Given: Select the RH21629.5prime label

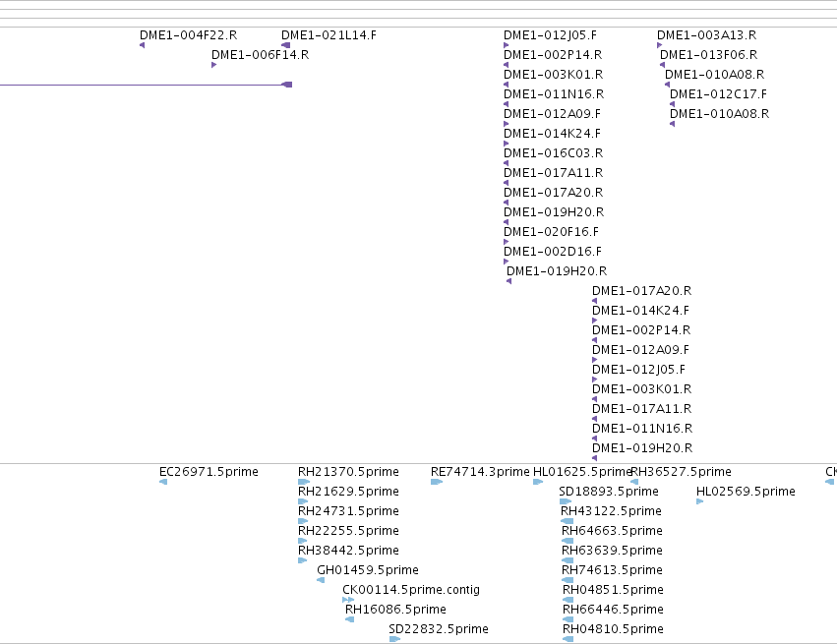Looking at the screenshot, I should pyautogui.click(x=348, y=492).
